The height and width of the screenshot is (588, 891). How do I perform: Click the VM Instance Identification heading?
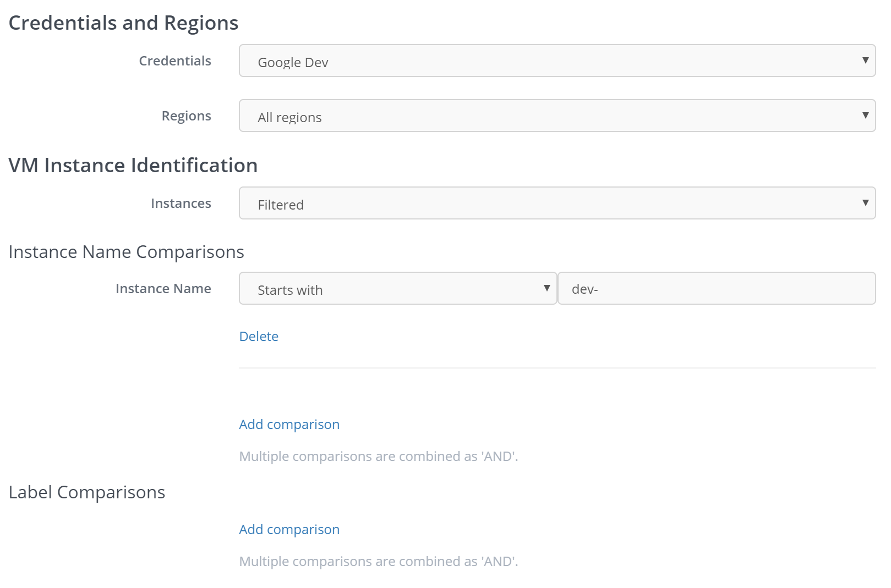click(133, 166)
